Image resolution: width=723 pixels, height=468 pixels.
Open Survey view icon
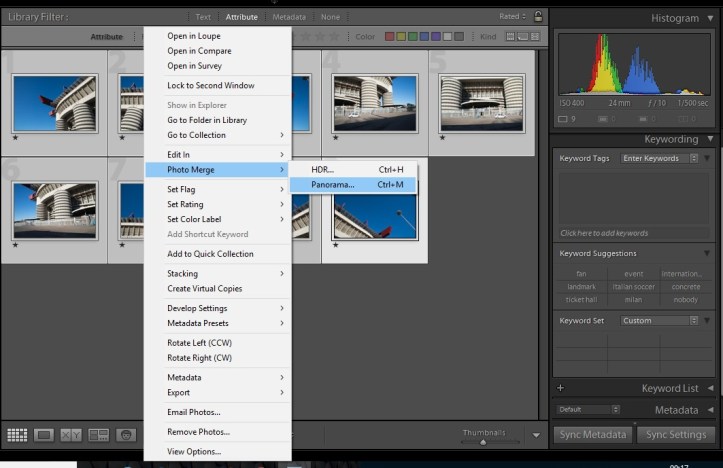click(x=98, y=435)
